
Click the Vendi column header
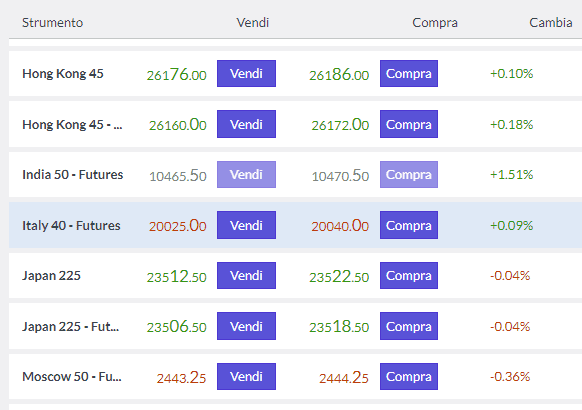click(x=253, y=23)
